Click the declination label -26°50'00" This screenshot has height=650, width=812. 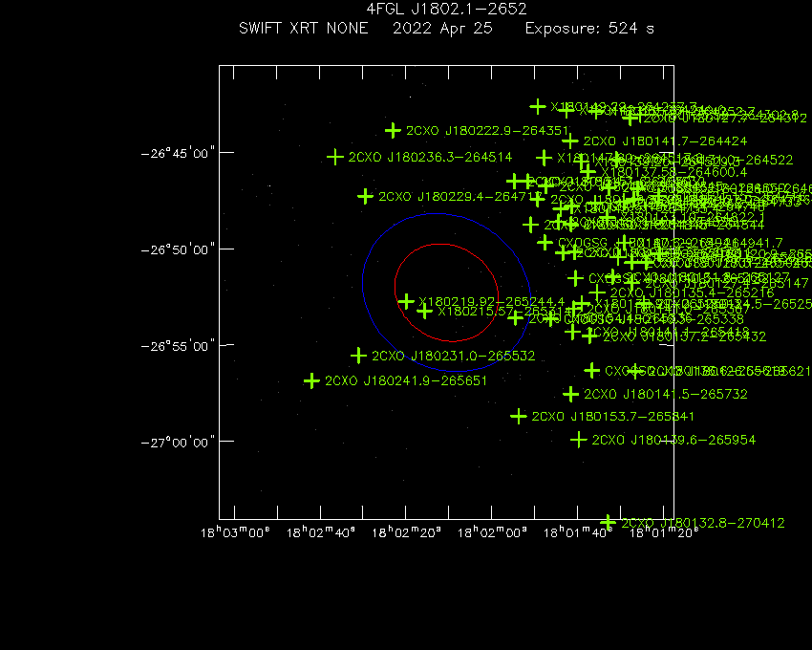(178, 249)
